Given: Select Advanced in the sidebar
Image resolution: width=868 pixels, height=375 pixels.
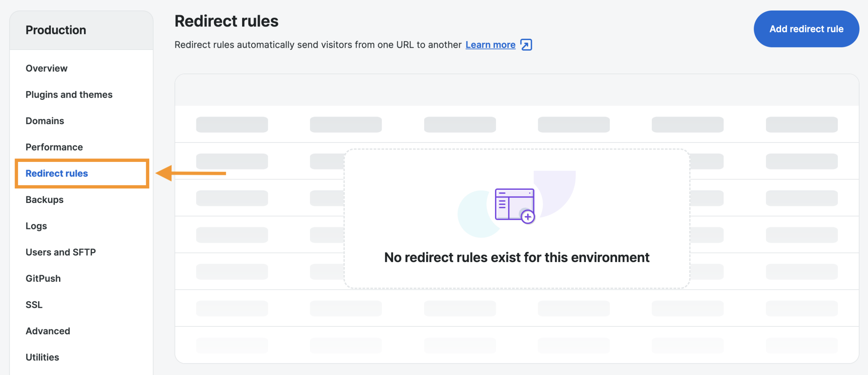Looking at the screenshot, I should (x=48, y=331).
